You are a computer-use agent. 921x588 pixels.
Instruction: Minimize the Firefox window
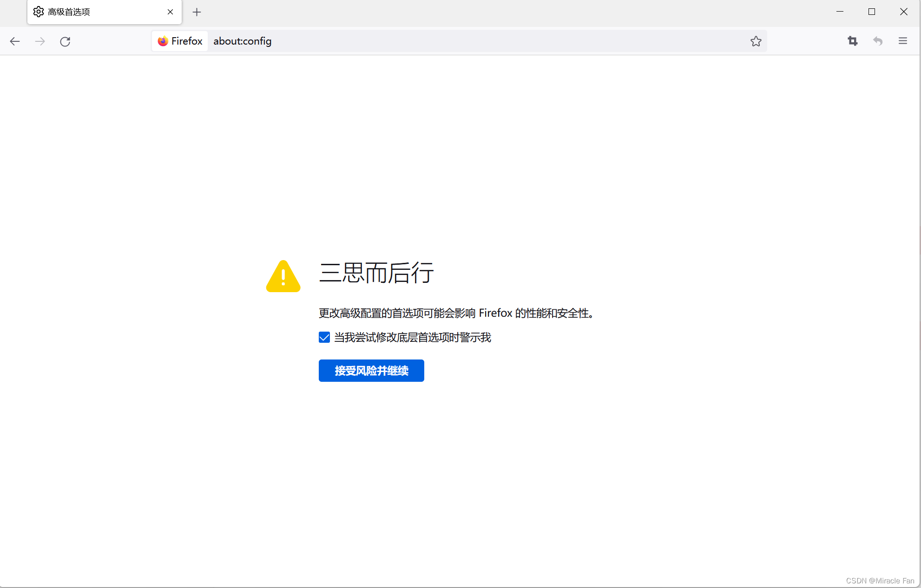pos(840,12)
